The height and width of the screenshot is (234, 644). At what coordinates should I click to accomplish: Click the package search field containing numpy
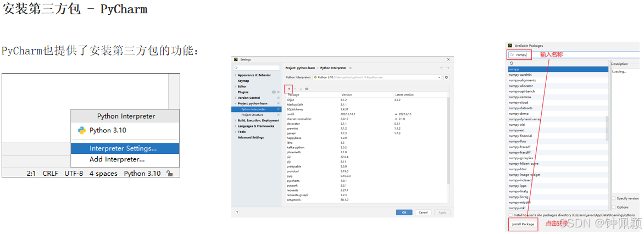click(x=574, y=54)
